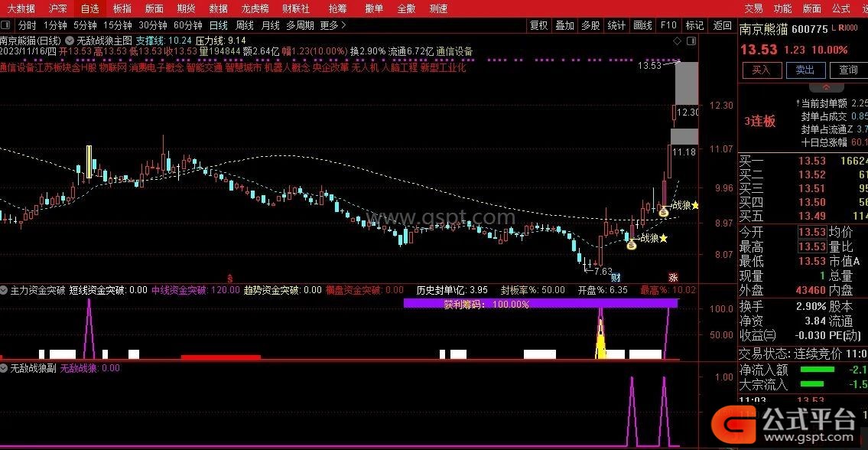Open the 沪深 menu
The image size is (868, 450).
(x=57, y=8)
